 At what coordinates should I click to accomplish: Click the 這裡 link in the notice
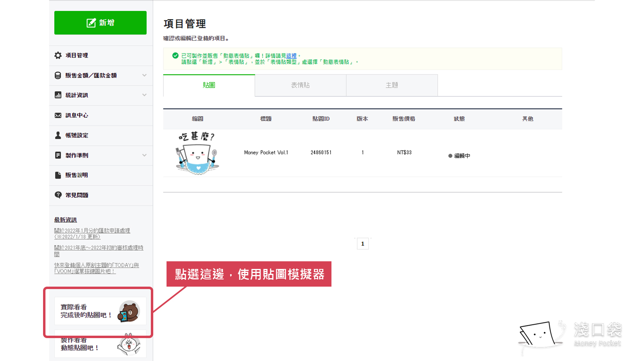[291, 56]
